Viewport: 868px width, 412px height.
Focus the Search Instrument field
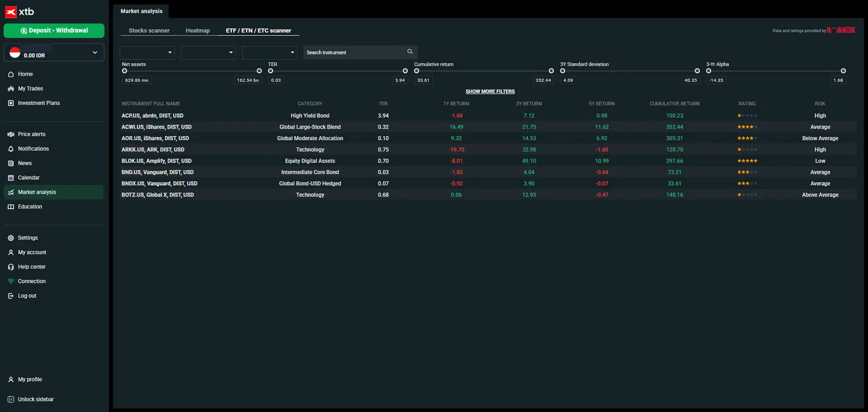click(360, 53)
